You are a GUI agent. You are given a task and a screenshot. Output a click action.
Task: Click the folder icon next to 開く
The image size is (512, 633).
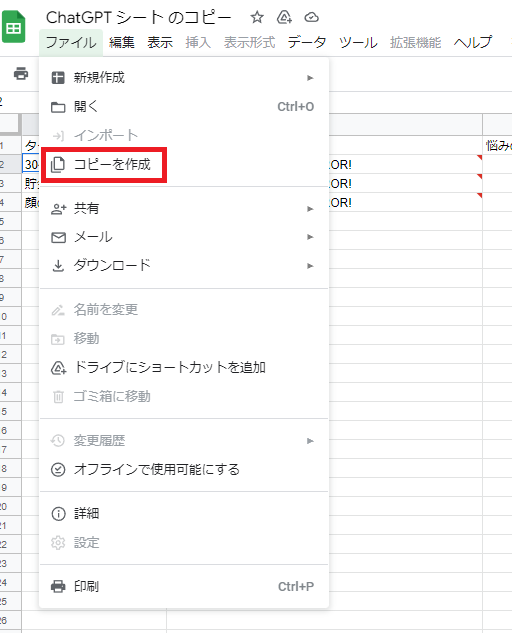click(x=58, y=107)
